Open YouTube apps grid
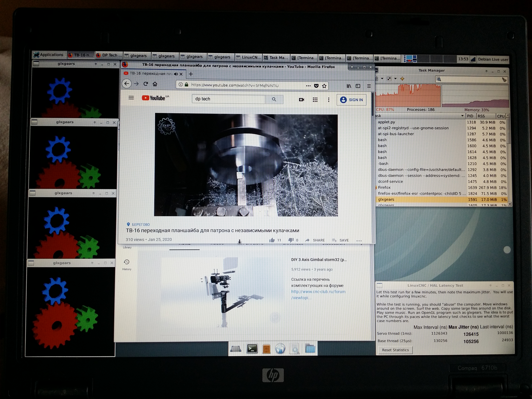 315,100
